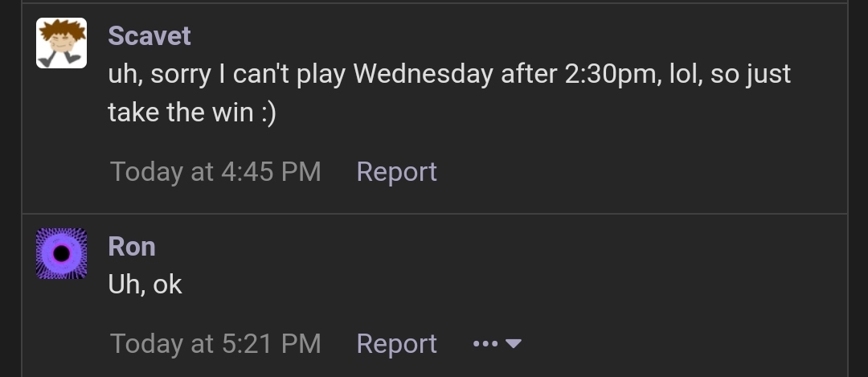The image size is (868, 377).
Task: Click Ron's "Uh, ok" message text
Action: pyautogui.click(x=145, y=285)
